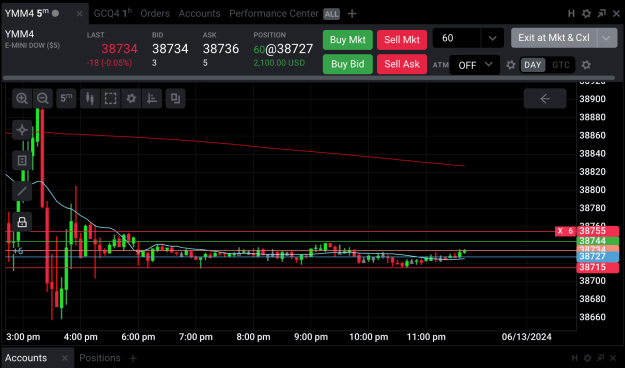Click the position 60@38727 text
Screen dimensions: 625x368
pos(283,49)
